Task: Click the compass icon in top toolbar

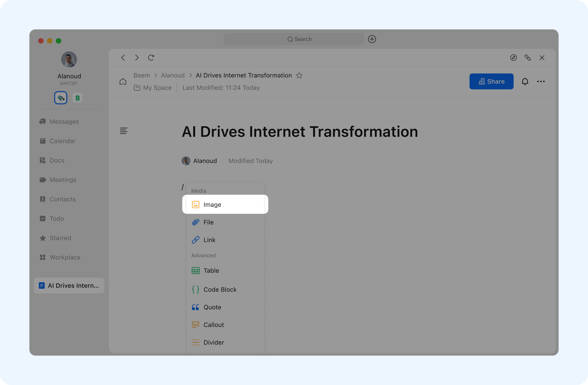Action: point(513,57)
